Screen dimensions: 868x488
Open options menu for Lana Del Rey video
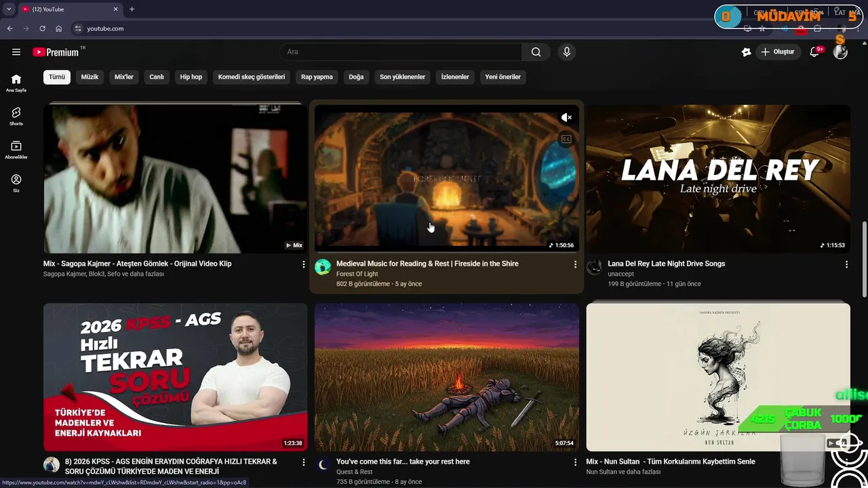click(846, 264)
